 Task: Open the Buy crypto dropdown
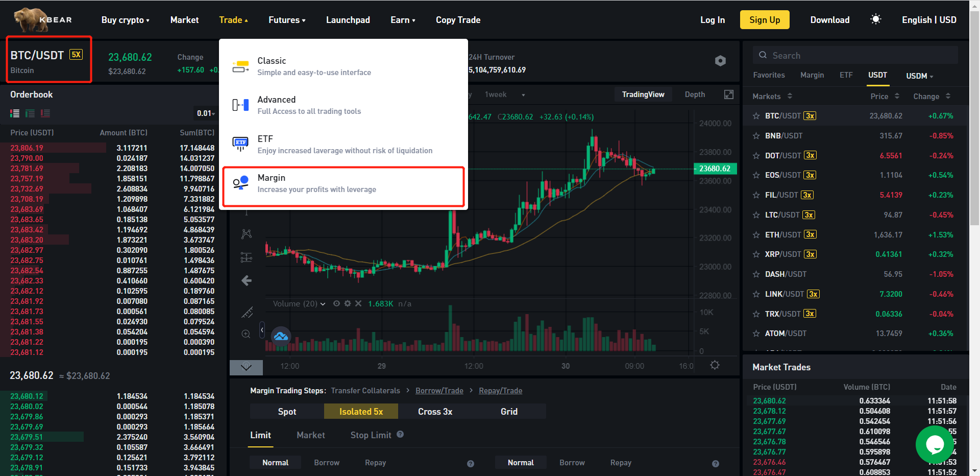126,20
